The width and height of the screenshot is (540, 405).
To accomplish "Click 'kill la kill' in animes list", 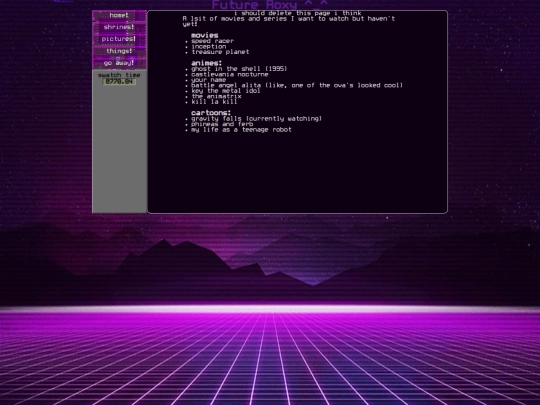I will coord(214,102).
